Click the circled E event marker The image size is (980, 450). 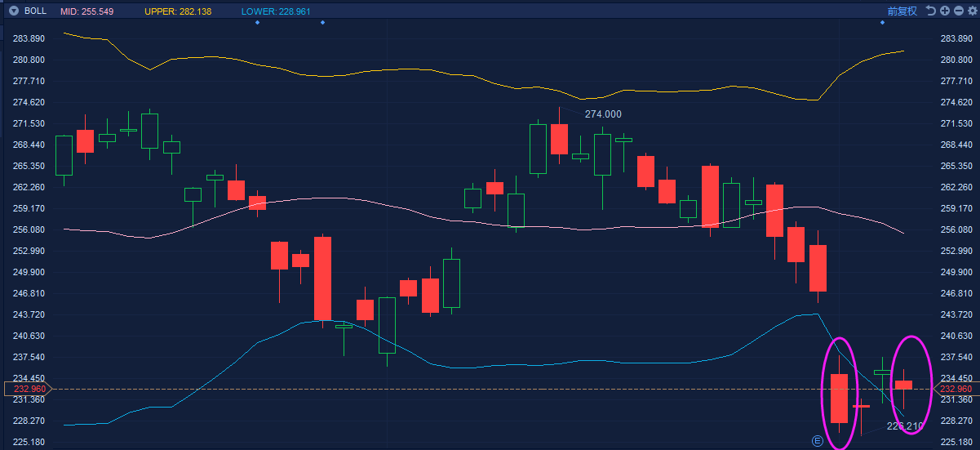coord(818,440)
